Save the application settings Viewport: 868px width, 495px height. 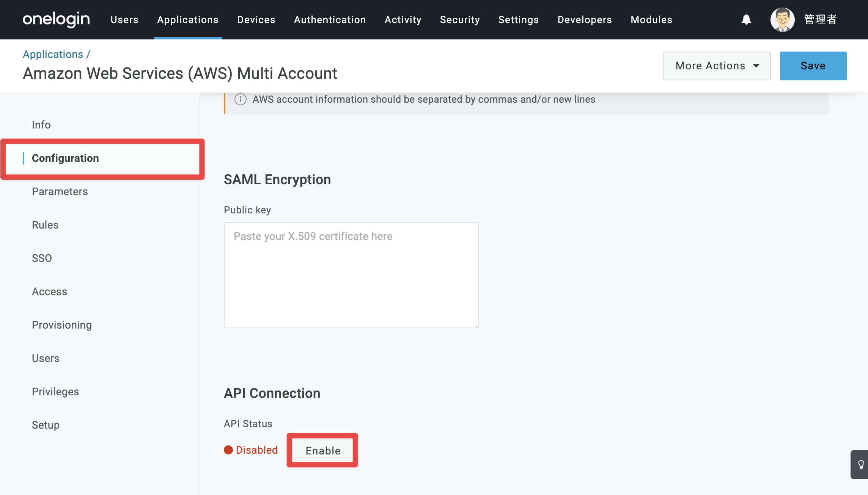click(813, 66)
